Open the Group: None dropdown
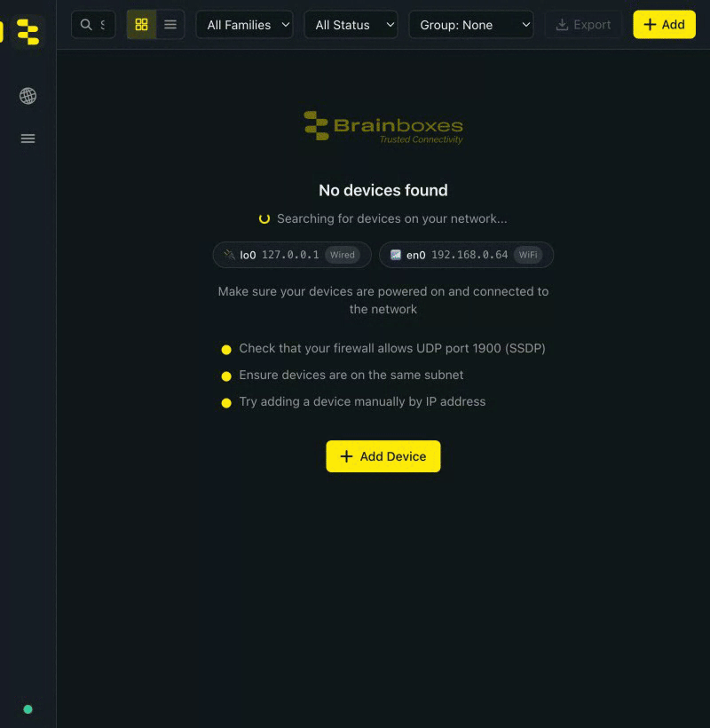Viewport: 710px width, 728px height. pyautogui.click(x=471, y=25)
